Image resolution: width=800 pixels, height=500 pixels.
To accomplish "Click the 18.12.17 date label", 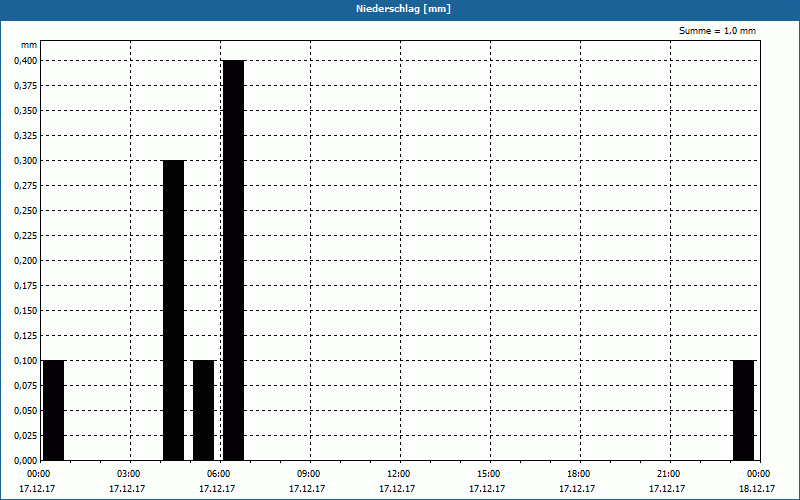I will pos(757,489).
